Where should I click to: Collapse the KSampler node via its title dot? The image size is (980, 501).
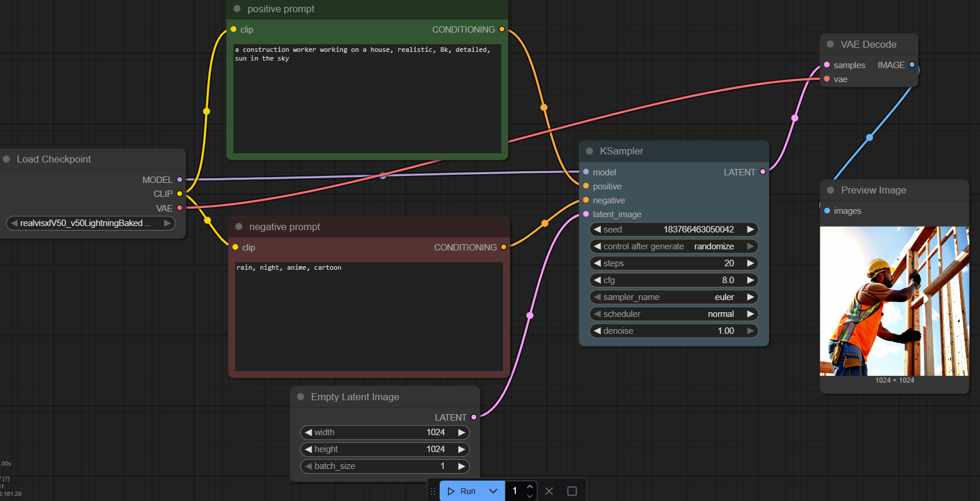[589, 151]
